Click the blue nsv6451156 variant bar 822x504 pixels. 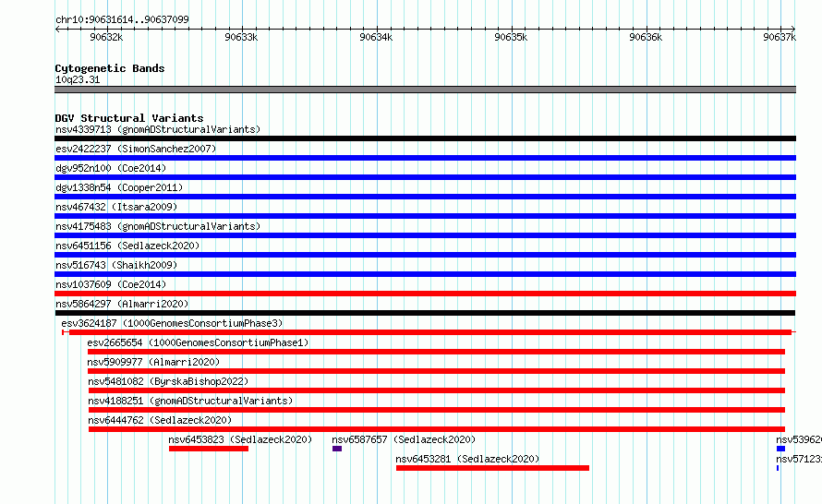point(425,255)
